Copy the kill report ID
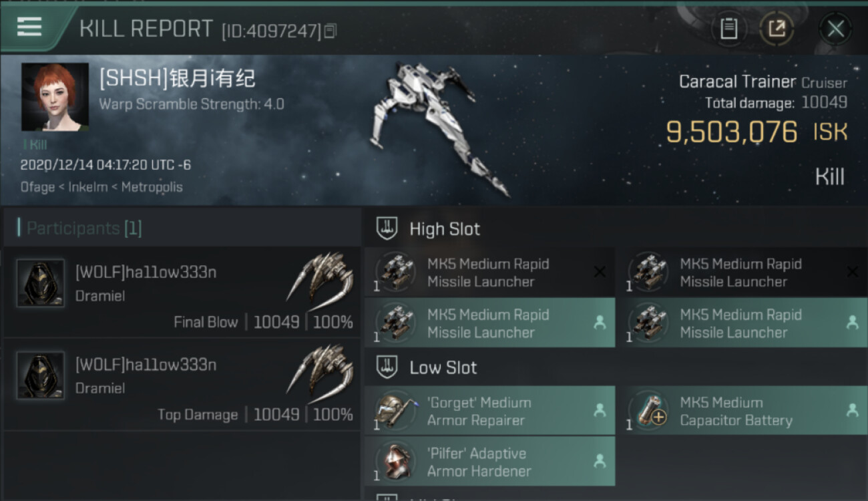This screenshot has width=868, height=501. click(331, 31)
